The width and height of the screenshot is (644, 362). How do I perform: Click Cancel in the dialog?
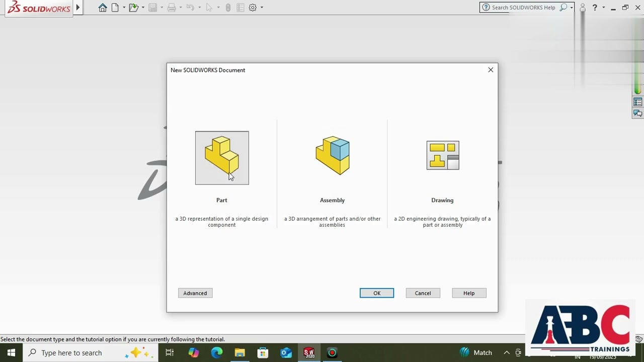pyautogui.click(x=423, y=293)
